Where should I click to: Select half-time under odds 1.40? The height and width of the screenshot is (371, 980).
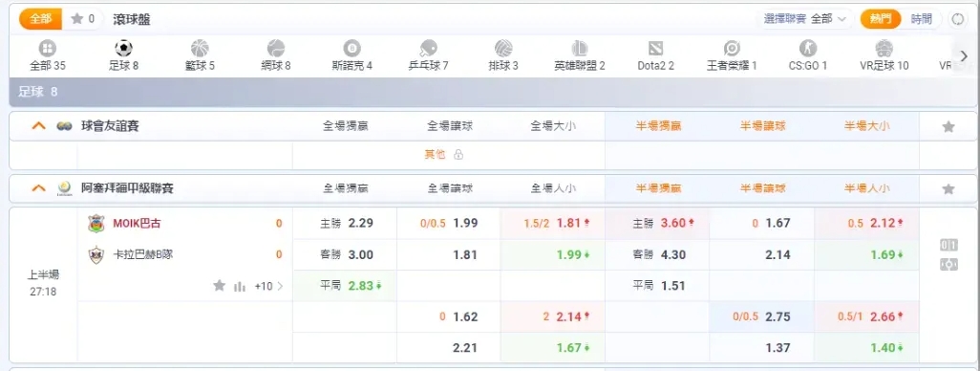866,348
